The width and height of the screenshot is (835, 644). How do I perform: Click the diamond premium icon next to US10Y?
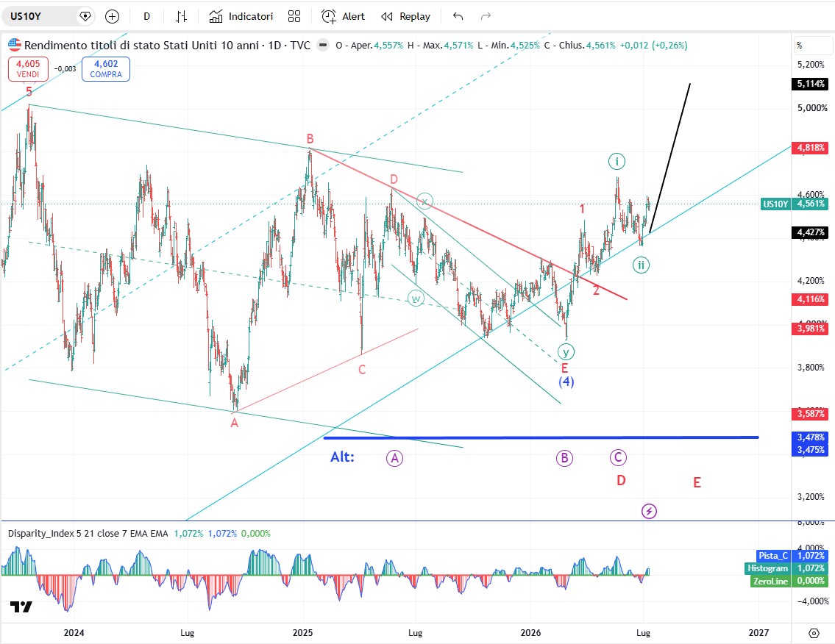tap(85, 16)
